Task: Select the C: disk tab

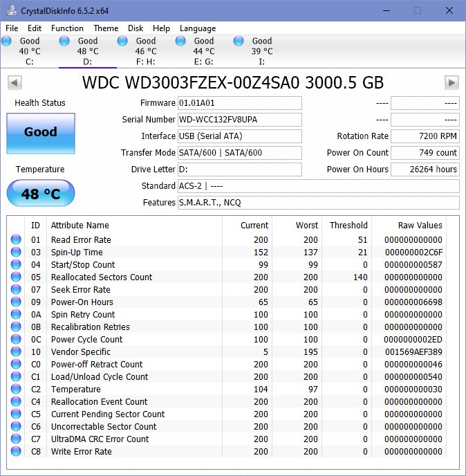Action: [x=29, y=51]
